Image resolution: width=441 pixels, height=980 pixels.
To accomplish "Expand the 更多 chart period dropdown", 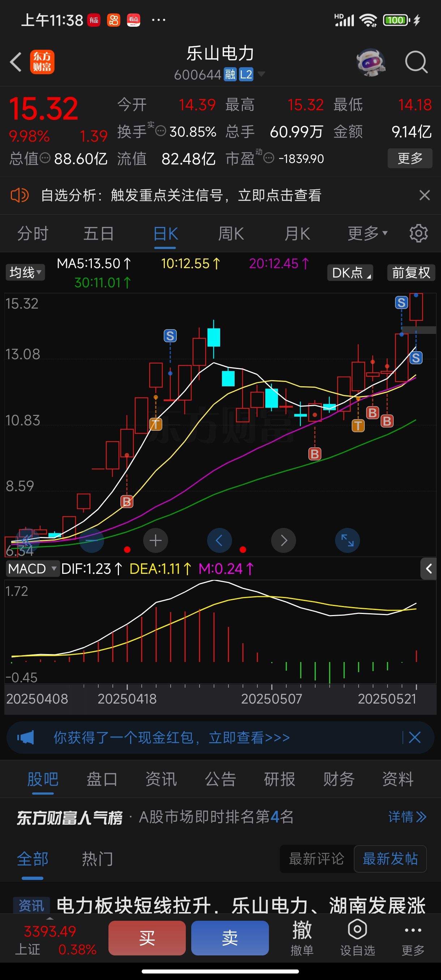I will click(x=368, y=233).
